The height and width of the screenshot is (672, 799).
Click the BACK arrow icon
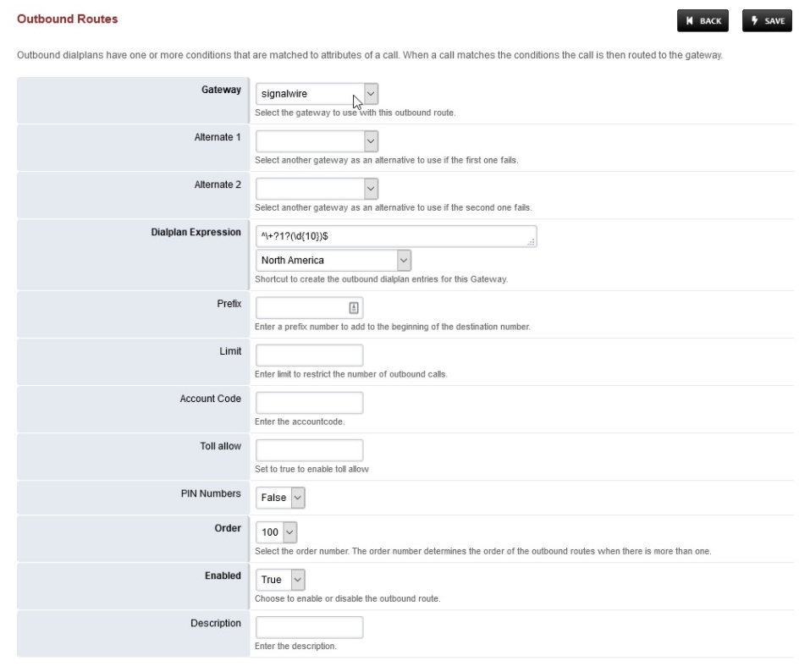[x=687, y=20]
